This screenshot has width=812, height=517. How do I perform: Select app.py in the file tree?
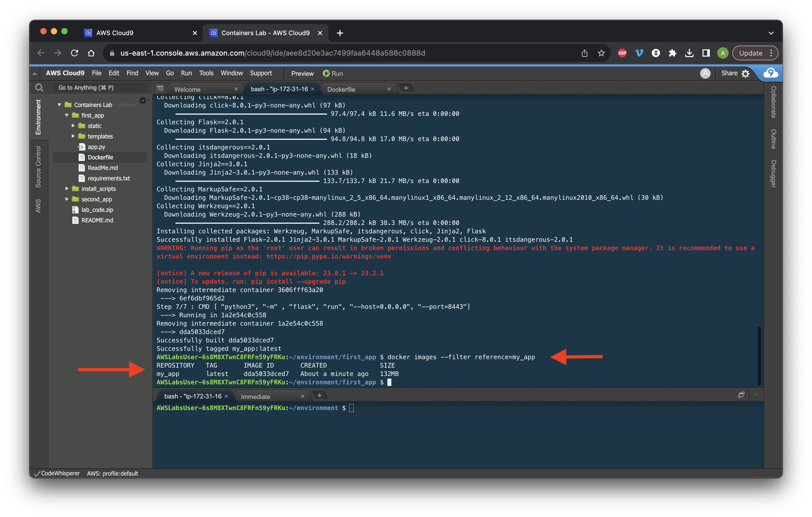click(96, 147)
